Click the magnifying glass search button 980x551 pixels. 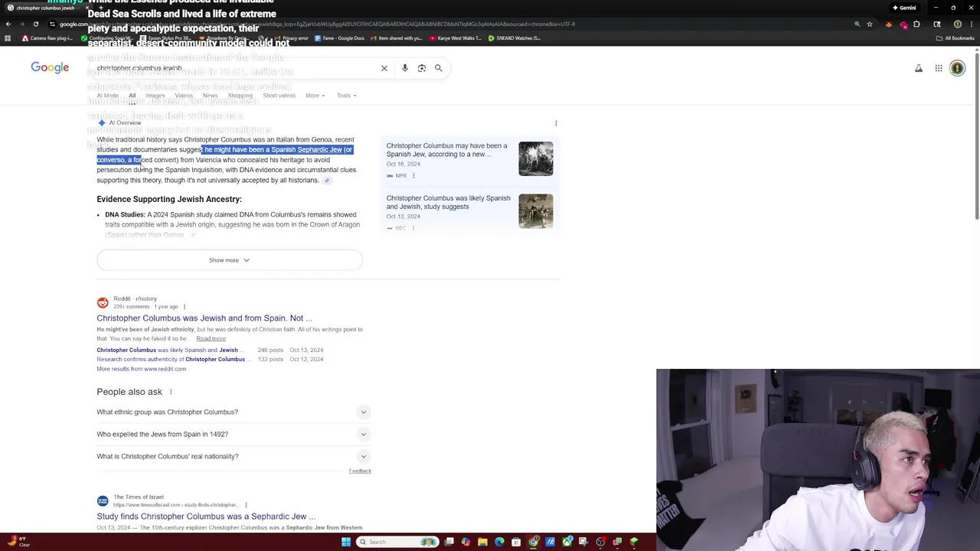click(439, 68)
